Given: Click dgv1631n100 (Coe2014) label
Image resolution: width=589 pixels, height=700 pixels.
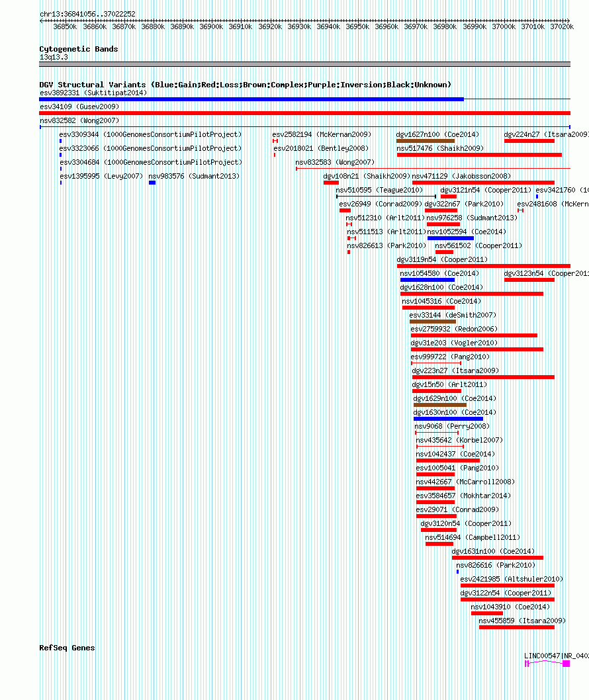Looking at the screenshot, I should [x=493, y=551].
